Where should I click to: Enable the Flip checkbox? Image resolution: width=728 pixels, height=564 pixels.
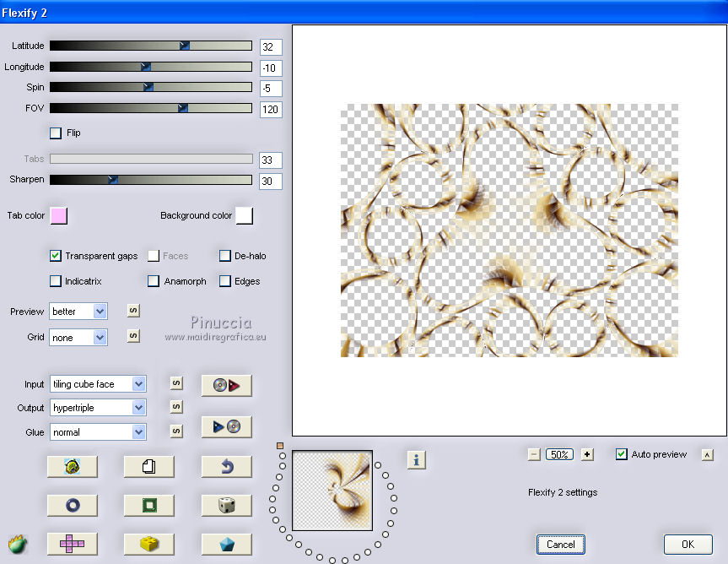[x=55, y=133]
